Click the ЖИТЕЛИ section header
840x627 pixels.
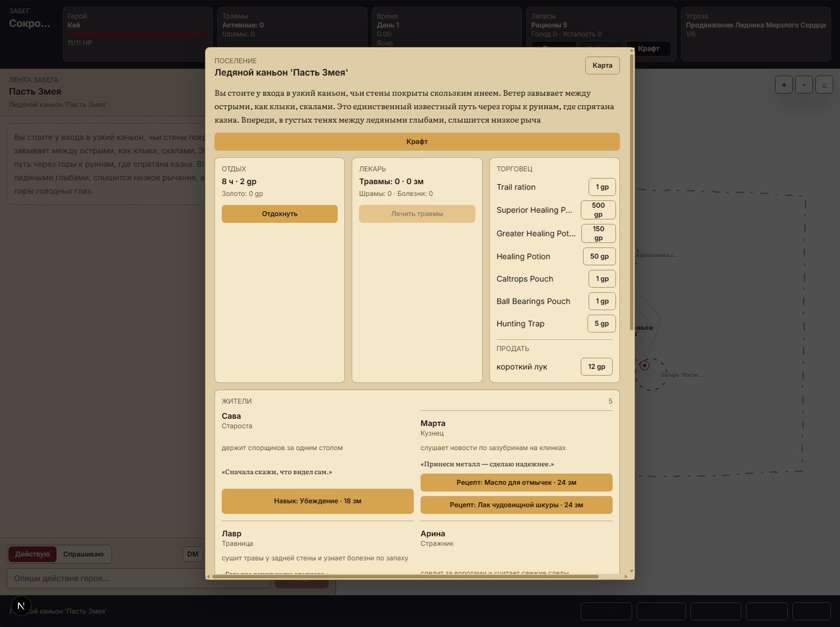tap(237, 401)
